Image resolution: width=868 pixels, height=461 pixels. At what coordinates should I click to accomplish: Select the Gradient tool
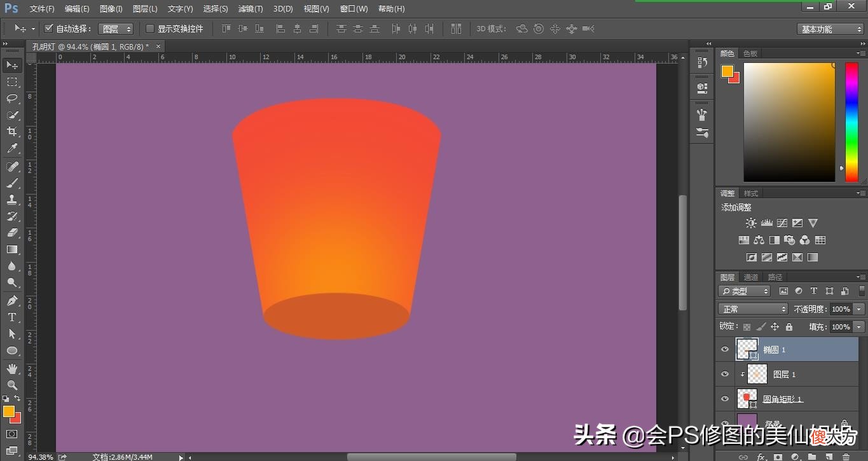[12, 249]
